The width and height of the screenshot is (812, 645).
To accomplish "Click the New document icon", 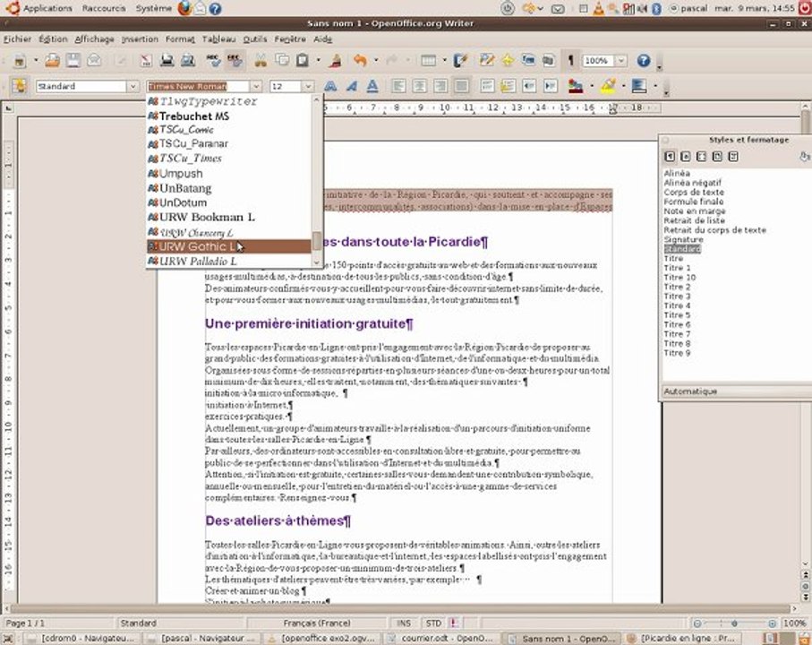I will 20,61.
